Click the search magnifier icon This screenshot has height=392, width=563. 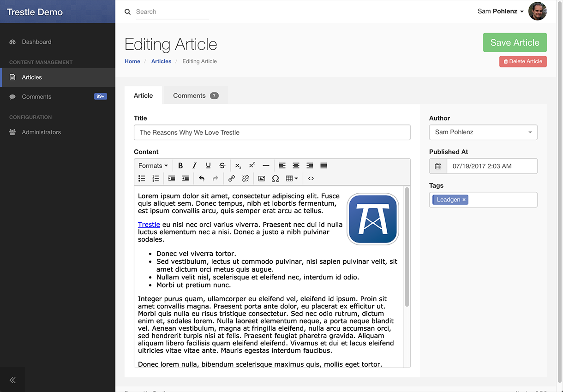[x=128, y=12]
